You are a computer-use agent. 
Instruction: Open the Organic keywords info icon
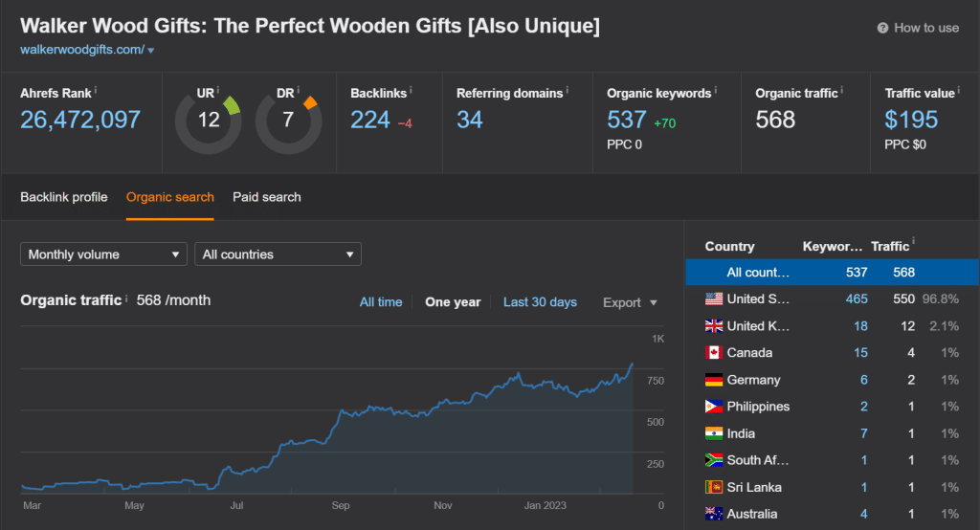click(x=715, y=91)
